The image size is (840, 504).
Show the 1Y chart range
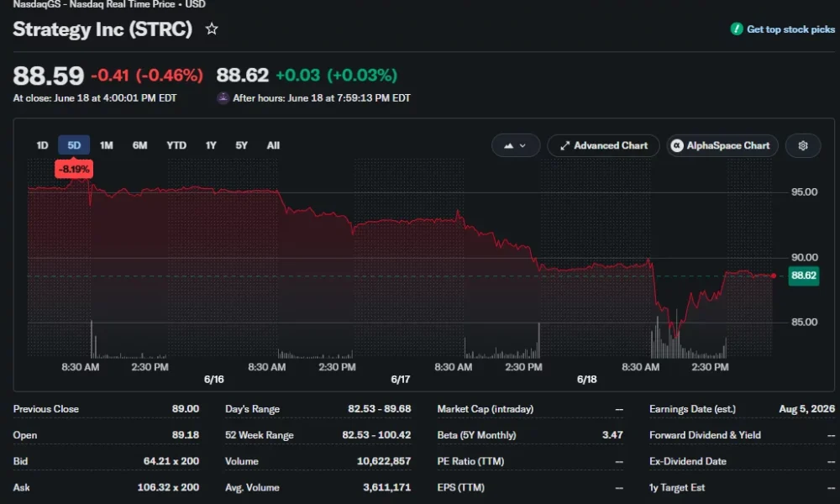(211, 145)
